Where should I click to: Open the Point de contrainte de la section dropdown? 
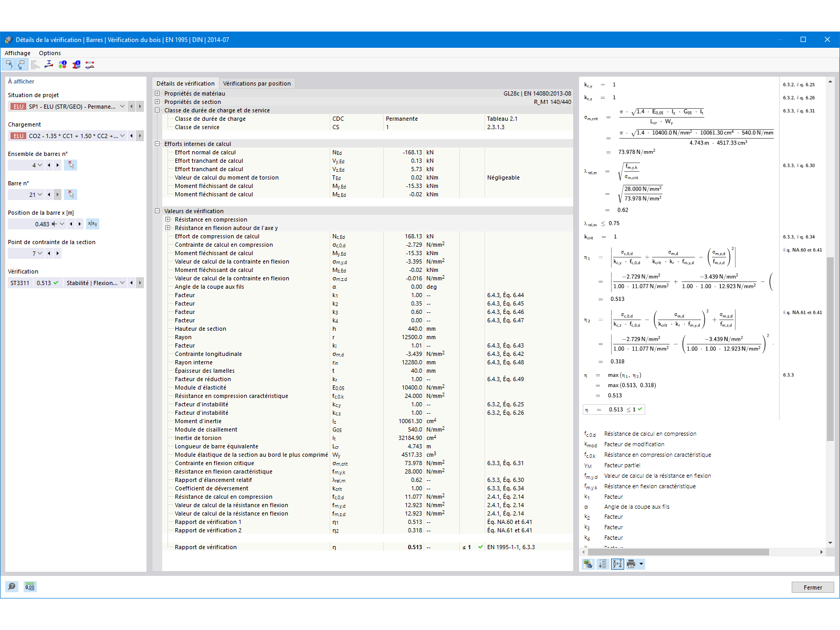(x=40, y=253)
